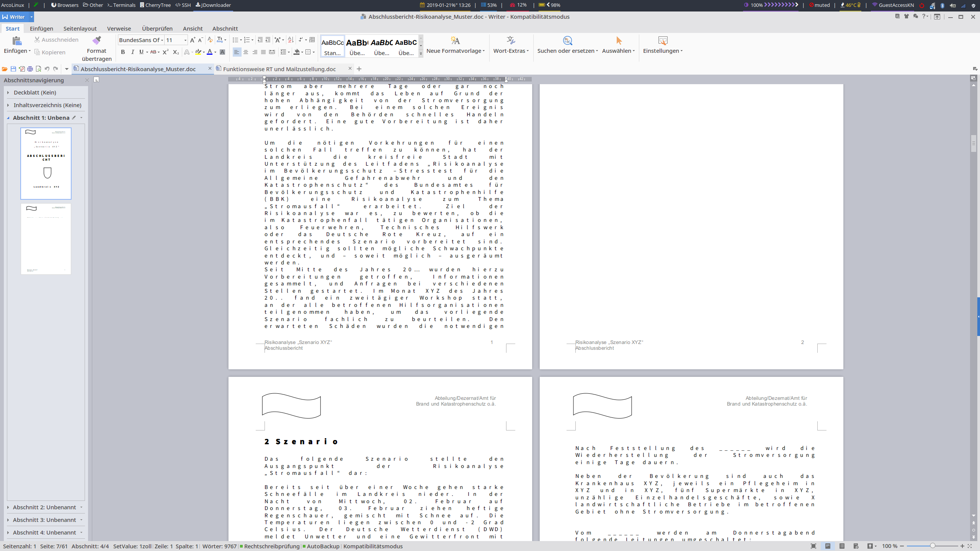Click the zoom slider handle
980x551 pixels.
click(933, 546)
